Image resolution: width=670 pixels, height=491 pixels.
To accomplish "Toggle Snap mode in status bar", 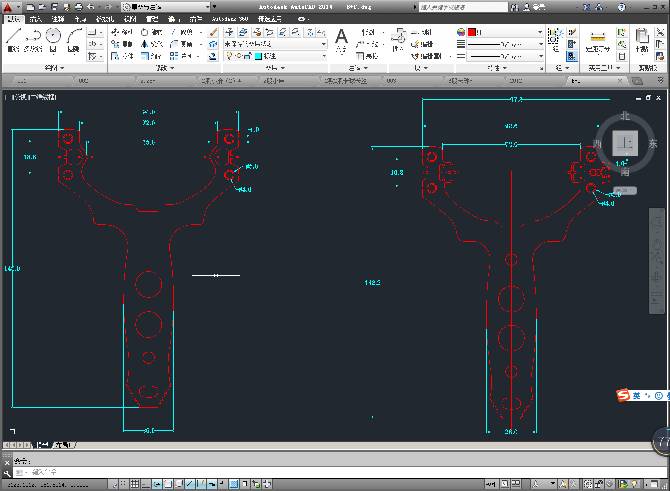I will coord(123,484).
